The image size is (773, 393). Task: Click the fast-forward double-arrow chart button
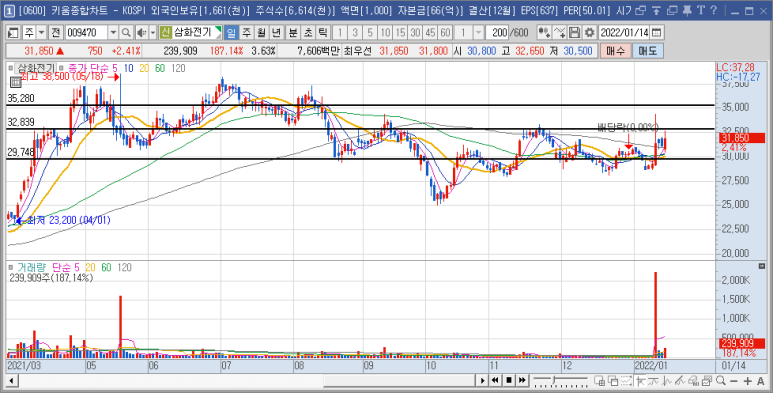(x=522, y=381)
